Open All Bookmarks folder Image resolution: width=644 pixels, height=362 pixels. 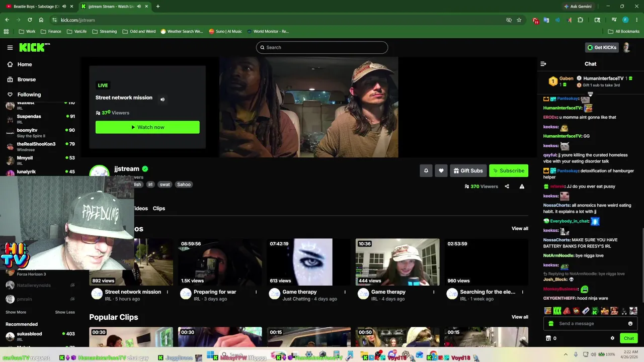pos(624,31)
